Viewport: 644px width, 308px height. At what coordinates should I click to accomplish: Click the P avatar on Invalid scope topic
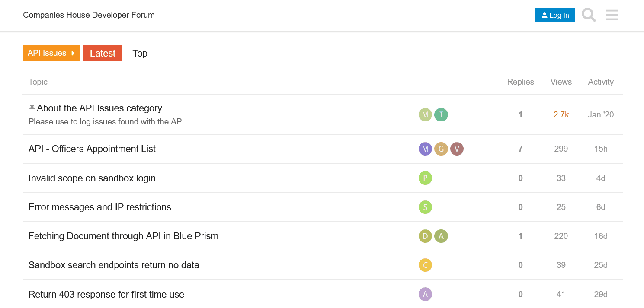(x=425, y=178)
